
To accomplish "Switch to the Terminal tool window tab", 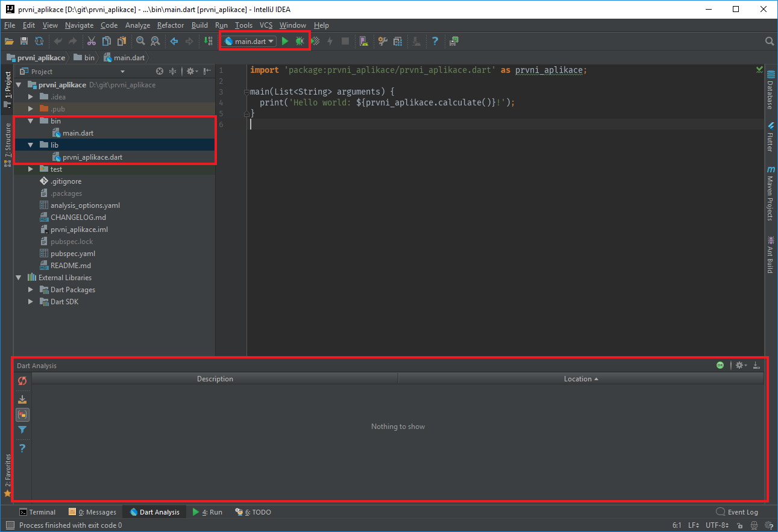I will pyautogui.click(x=37, y=512).
